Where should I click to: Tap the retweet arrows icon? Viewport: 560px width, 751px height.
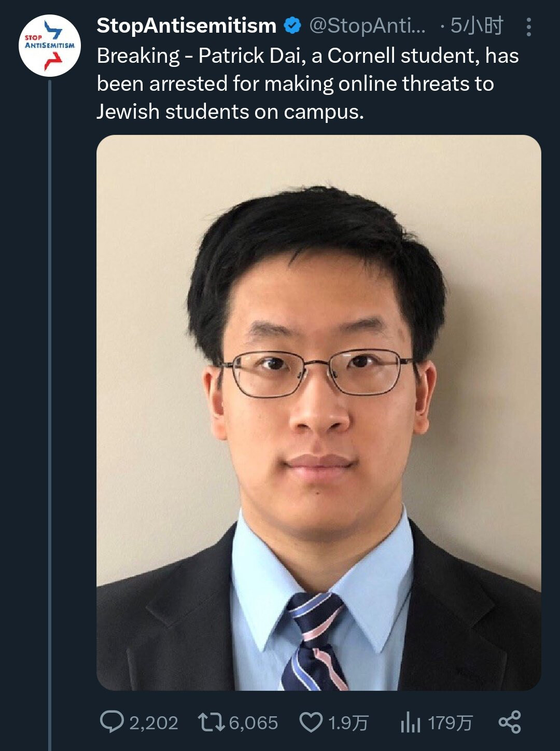(x=212, y=722)
